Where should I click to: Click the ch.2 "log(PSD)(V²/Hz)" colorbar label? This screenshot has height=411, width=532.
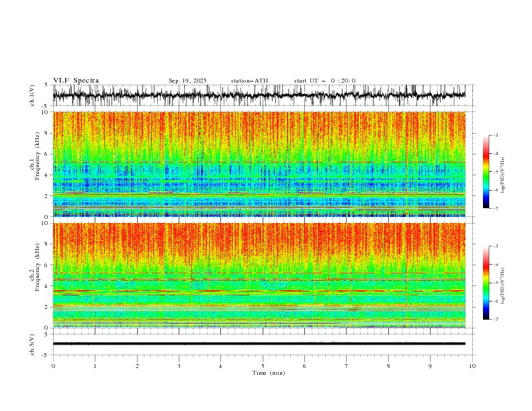tap(503, 286)
